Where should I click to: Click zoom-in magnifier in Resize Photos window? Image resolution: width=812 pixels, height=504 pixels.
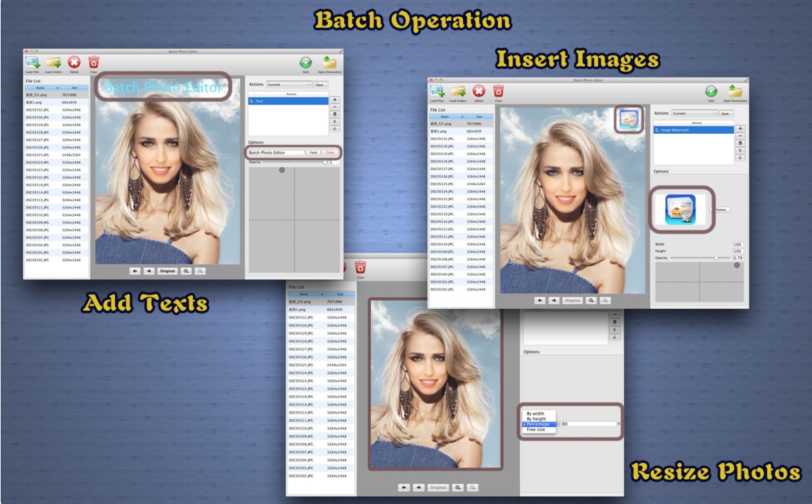click(458, 487)
